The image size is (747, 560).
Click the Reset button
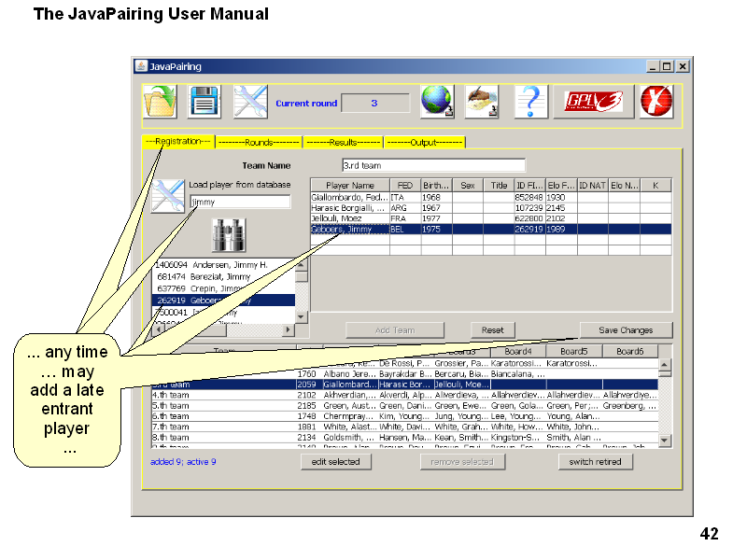pos(492,330)
